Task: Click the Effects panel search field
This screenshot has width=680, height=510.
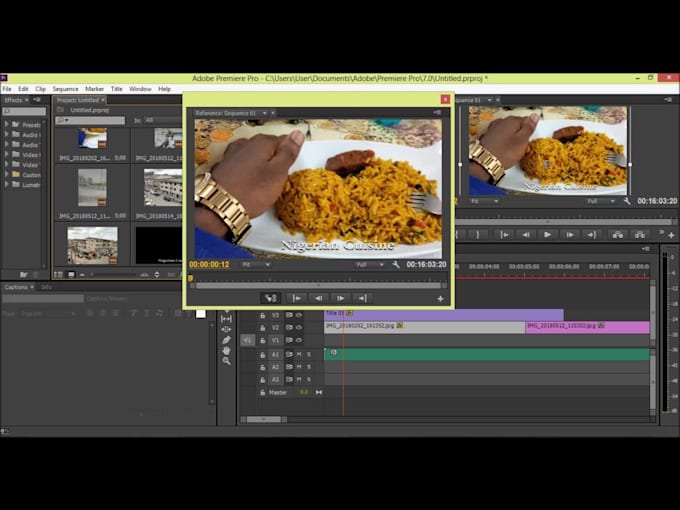Action: point(24,111)
